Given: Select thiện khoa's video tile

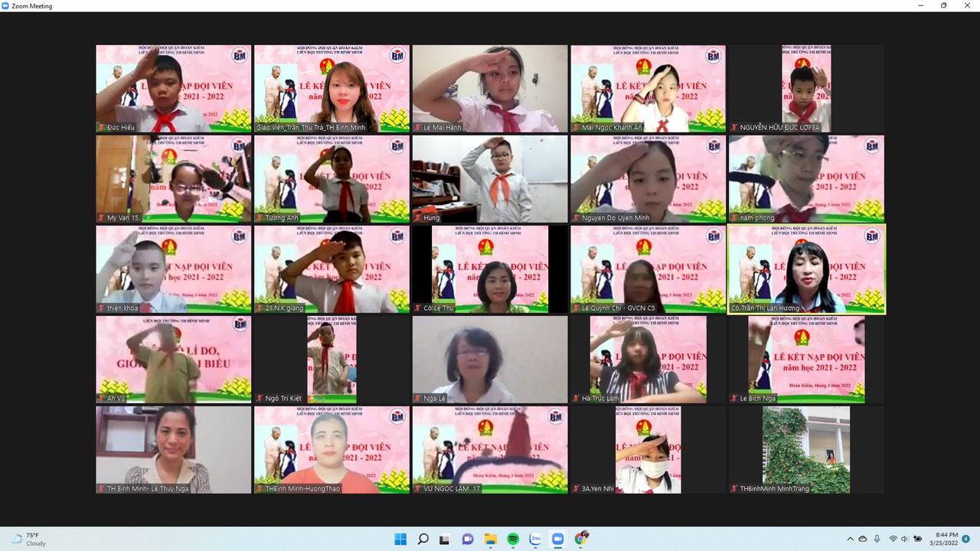Looking at the screenshot, I should (174, 269).
